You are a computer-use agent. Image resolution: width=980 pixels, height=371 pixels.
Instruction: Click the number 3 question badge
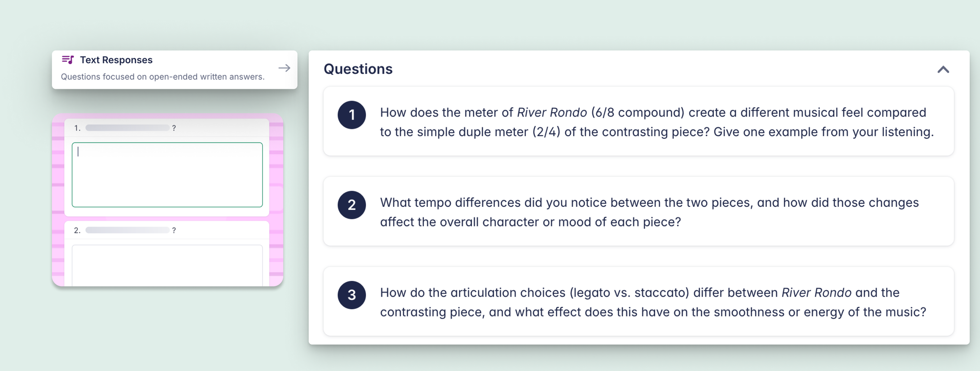[x=352, y=295]
